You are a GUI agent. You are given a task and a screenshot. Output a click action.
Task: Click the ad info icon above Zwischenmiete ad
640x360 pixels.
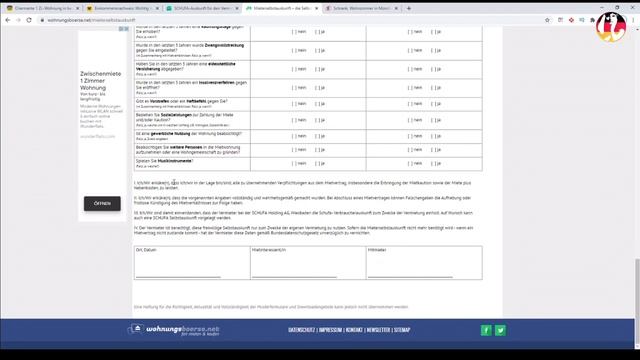(x=121, y=29)
